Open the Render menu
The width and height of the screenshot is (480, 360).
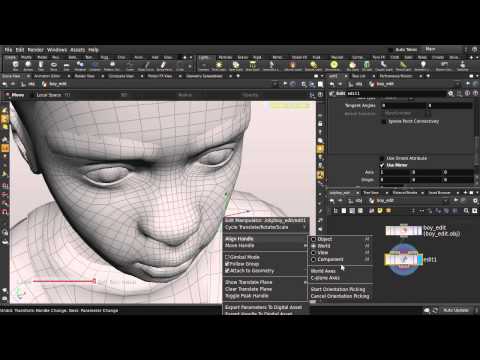click(x=35, y=50)
